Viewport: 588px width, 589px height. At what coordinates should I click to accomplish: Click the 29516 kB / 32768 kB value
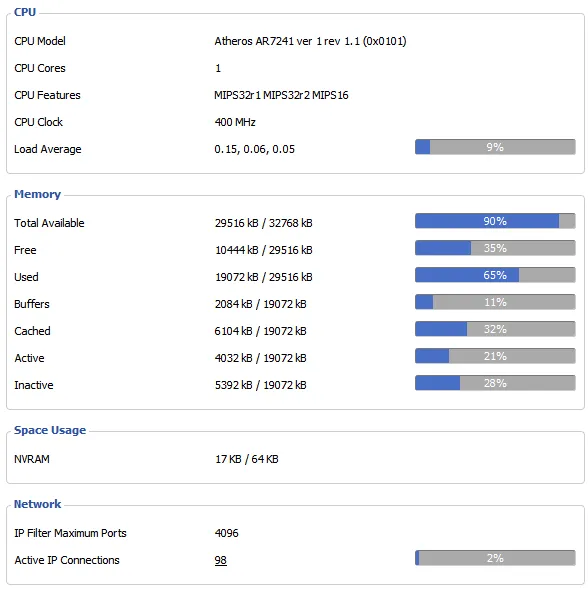click(x=263, y=223)
